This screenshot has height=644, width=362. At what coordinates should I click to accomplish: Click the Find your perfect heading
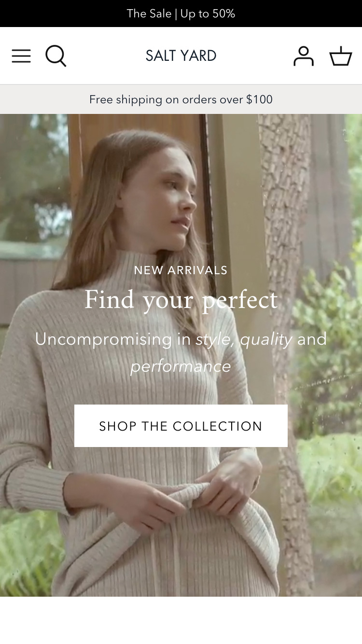pos(181,300)
